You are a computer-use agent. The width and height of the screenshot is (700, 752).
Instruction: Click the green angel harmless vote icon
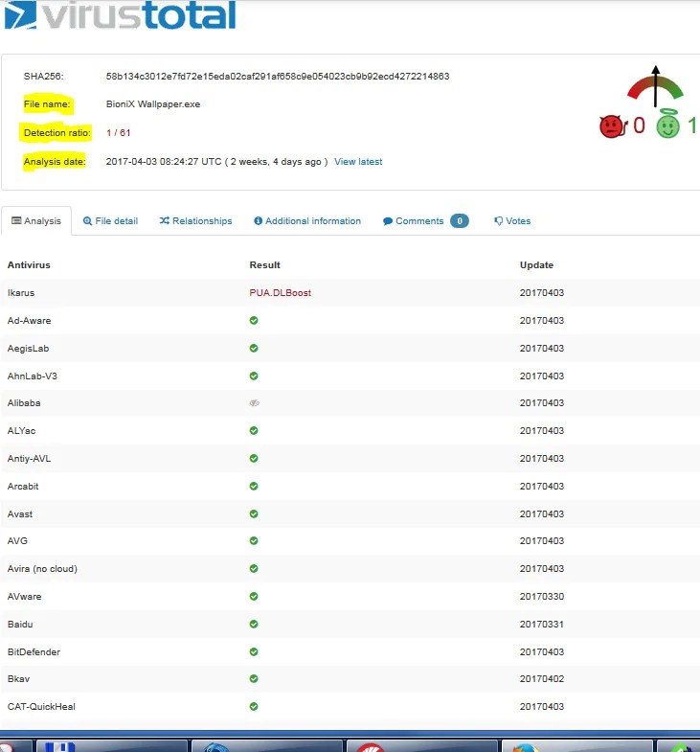coord(667,124)
